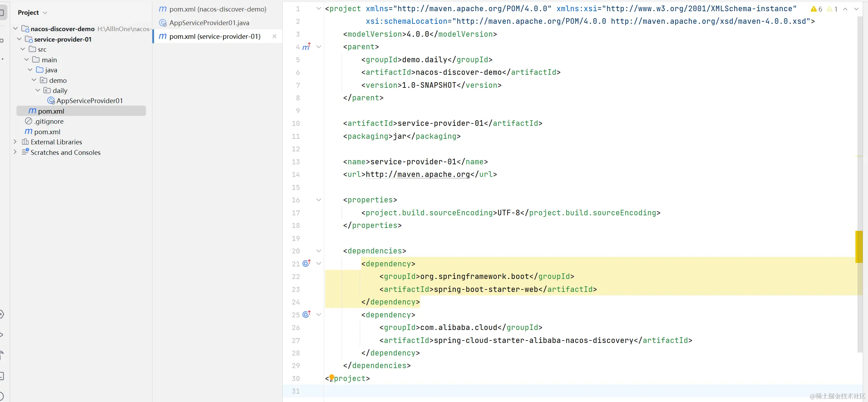
Task: Click the weak warning indicator showing 1
Action: 832,9
